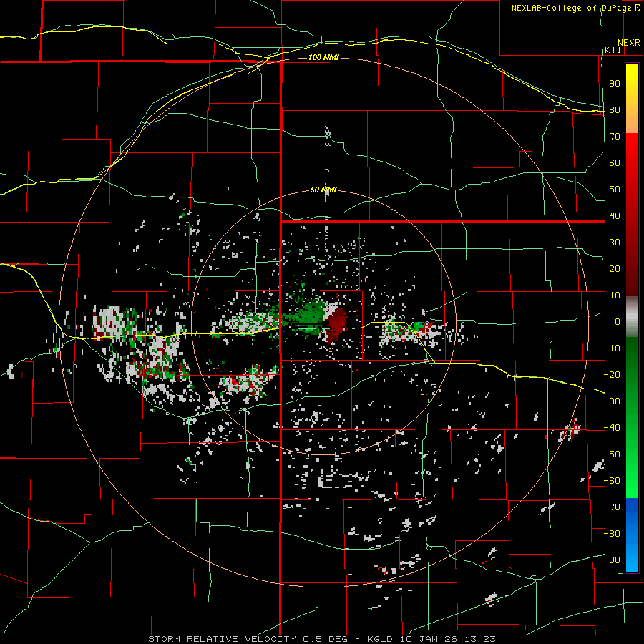
Task: Click the 60 value on velocity scale
Action: 615,162
